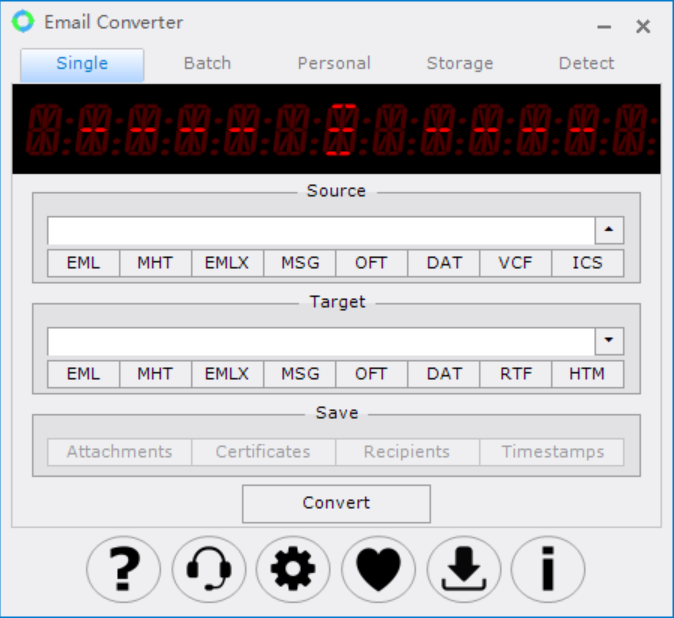Choose DAT as Target format

pyautogui.click(x=444, y=374)
